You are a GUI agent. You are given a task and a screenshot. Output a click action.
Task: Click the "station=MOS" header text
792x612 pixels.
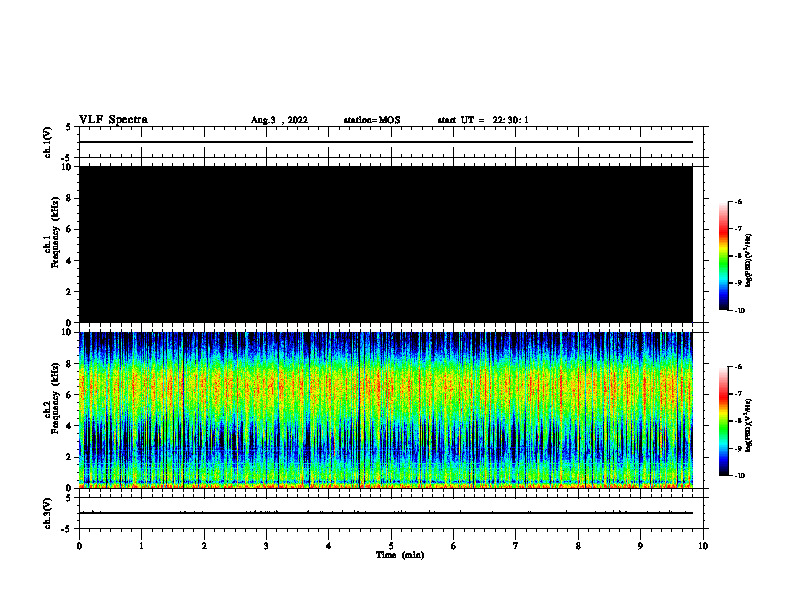[x=372, y=120]
